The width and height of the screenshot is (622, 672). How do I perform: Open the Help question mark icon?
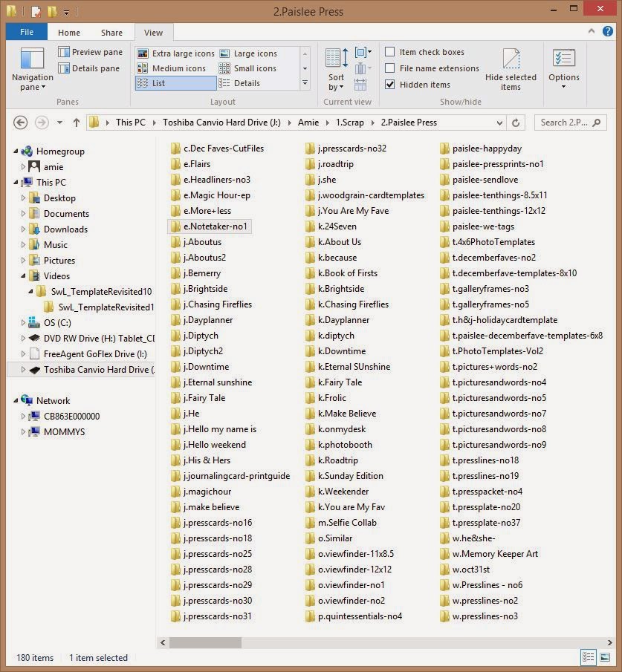(607, 31)
